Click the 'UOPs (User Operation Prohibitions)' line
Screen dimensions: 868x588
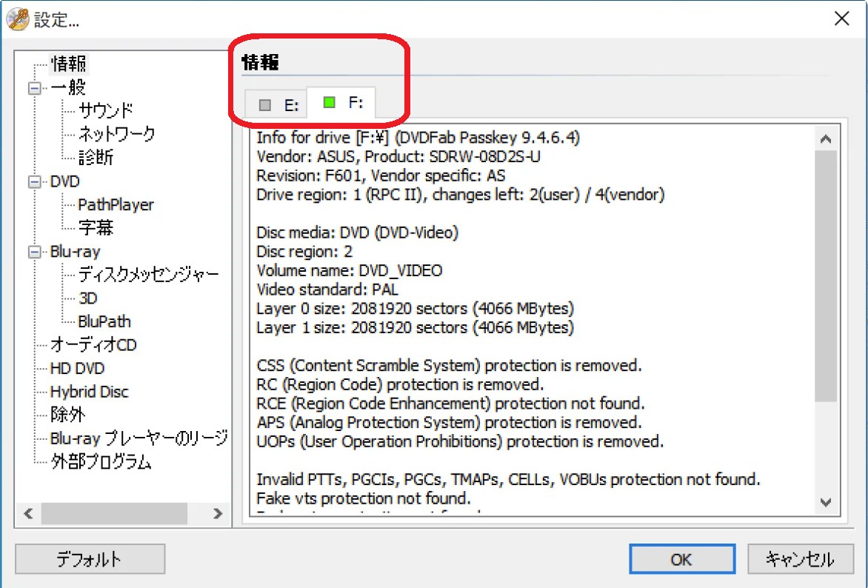(460, 442)
